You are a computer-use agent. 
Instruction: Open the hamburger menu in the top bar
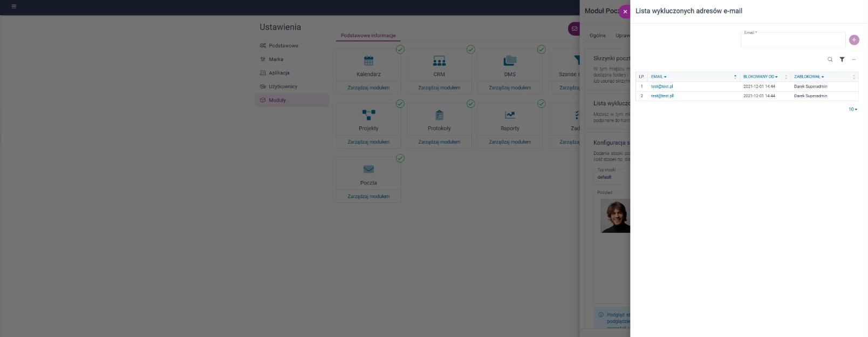tap(13, 6)
